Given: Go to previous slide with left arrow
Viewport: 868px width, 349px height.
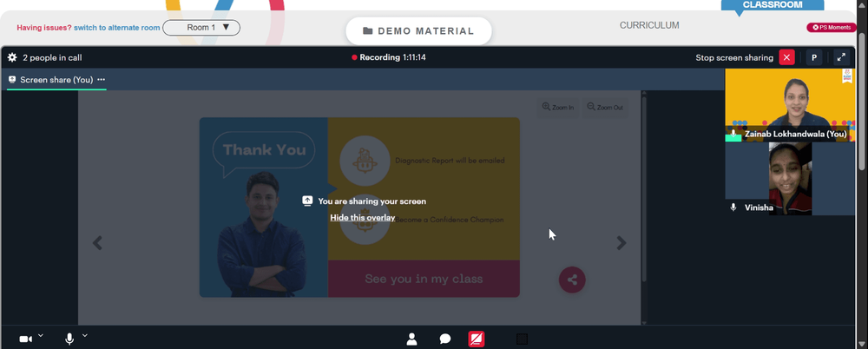Looking at the screenshot, I should click(97, 242).
